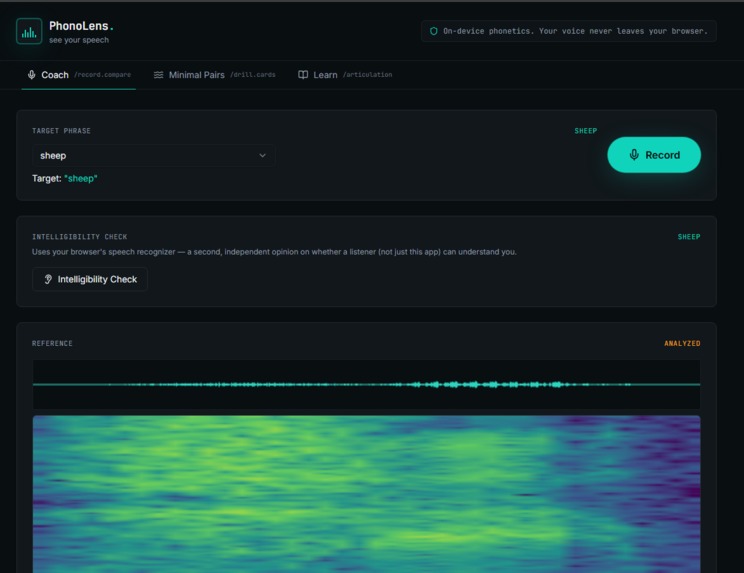
Task: Switch to the Minimal Pairs tab
Action: pos(214,75)
